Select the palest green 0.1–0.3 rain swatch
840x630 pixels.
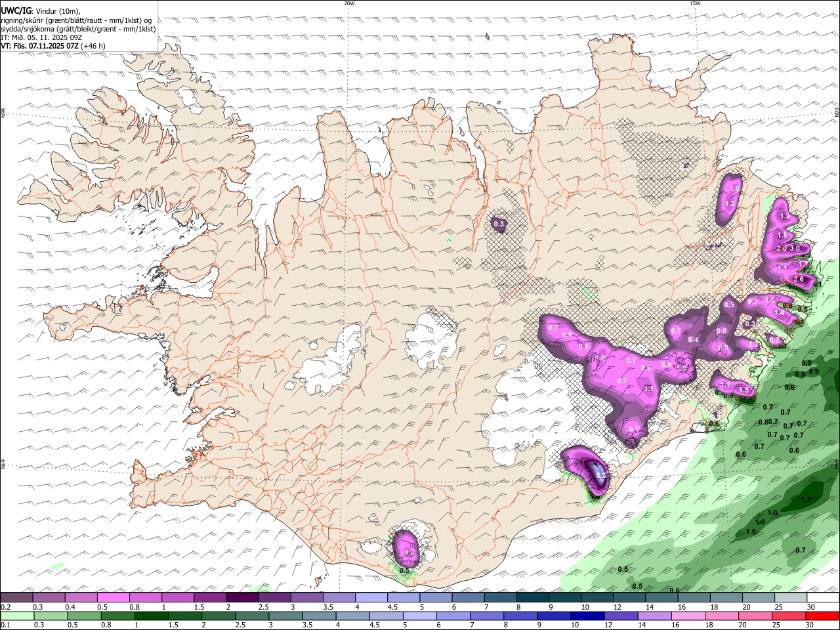coord(17,616)
